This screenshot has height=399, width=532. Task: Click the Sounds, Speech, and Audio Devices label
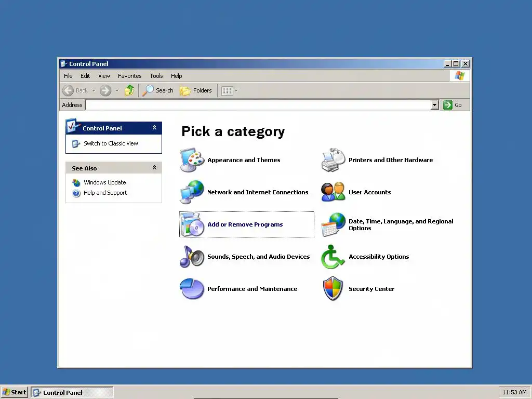pos(259,257)
